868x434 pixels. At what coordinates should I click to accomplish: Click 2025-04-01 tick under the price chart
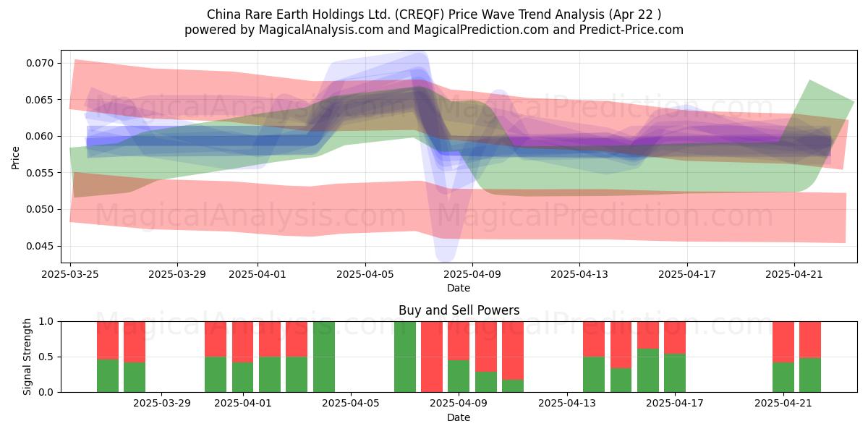coord(258,274)
